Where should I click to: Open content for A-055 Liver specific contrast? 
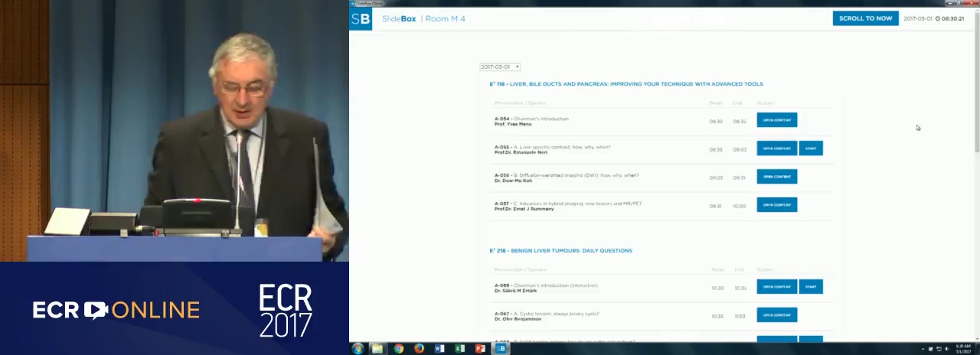tap(777, 148)
